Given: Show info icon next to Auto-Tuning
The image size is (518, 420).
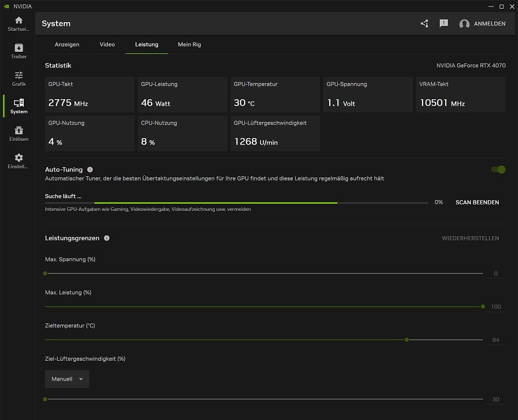Looking at the screenshot, I should click(x=90, y=169).
